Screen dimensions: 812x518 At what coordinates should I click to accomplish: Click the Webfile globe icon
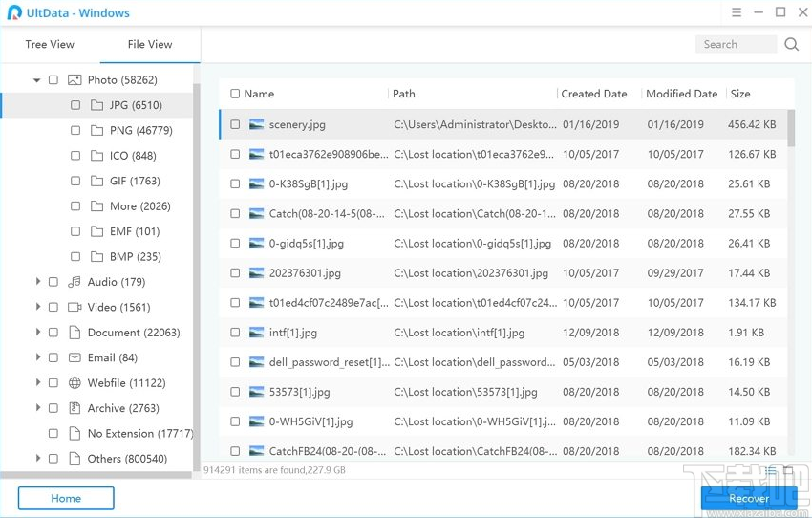click(75, 383)
